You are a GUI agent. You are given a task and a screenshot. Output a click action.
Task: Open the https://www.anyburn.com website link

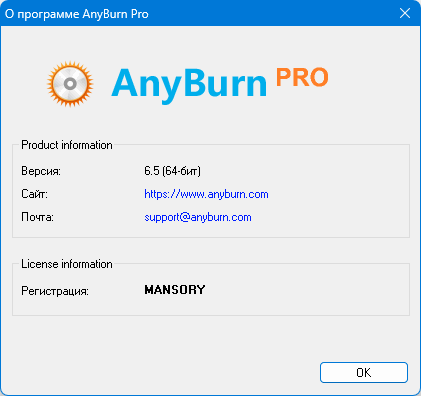click(x=206, y=194)
